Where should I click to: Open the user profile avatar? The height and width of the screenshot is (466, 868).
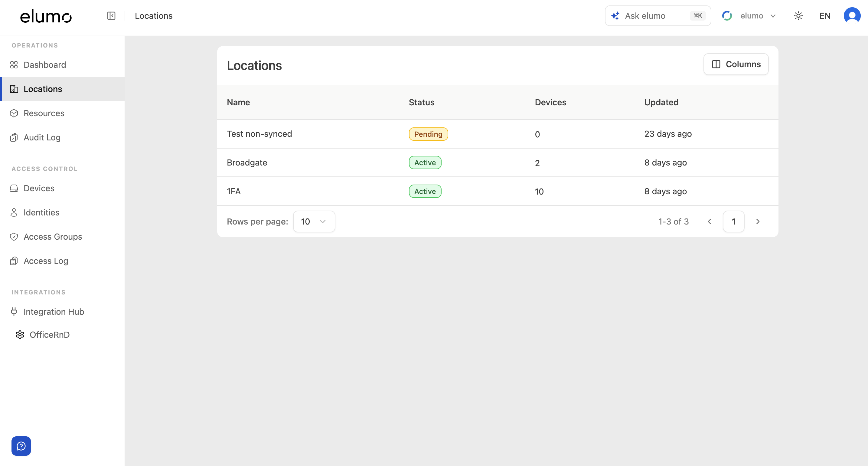(852, 16)
